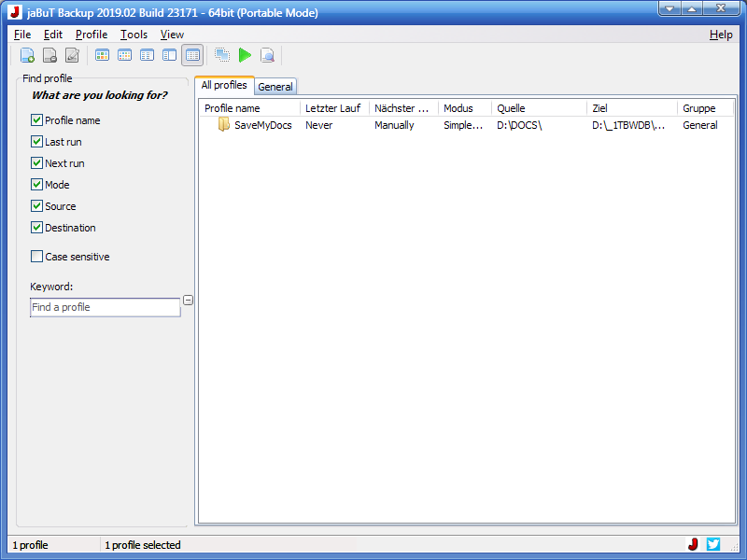Disable the Destination search checkbox
Image resolution: width=747 pixels, height=560 pixels.
36,227
